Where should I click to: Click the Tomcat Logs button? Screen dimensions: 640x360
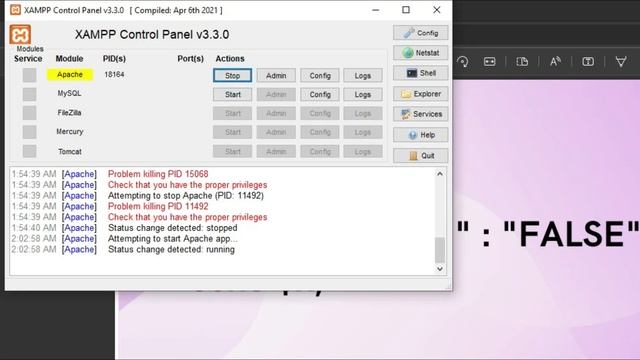click(362, 151)
